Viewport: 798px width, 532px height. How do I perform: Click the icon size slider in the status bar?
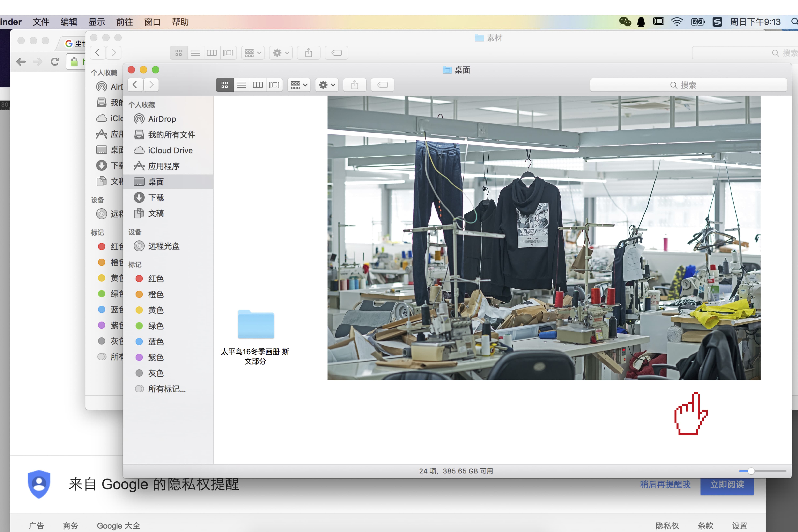tap(751, 471)
